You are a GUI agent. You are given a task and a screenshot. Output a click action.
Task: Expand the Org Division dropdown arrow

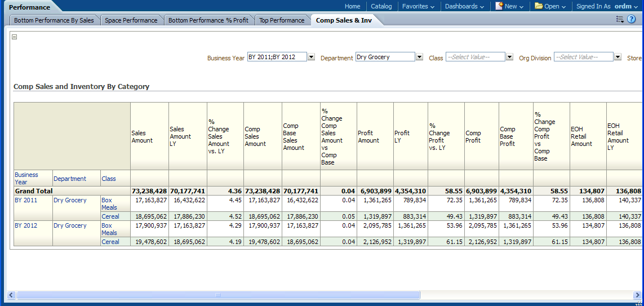coord(618,57)
